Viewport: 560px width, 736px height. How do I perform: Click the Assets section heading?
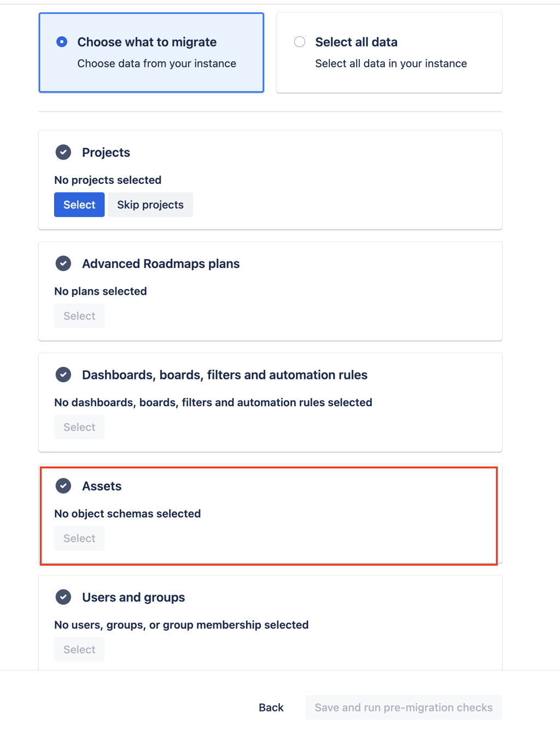coord(102,486)
